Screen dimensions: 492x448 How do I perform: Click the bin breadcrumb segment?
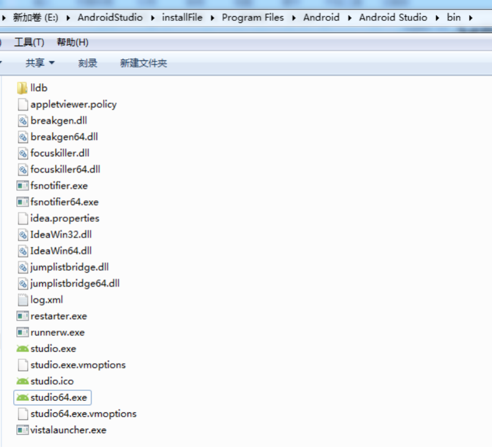tap(454, 18)
